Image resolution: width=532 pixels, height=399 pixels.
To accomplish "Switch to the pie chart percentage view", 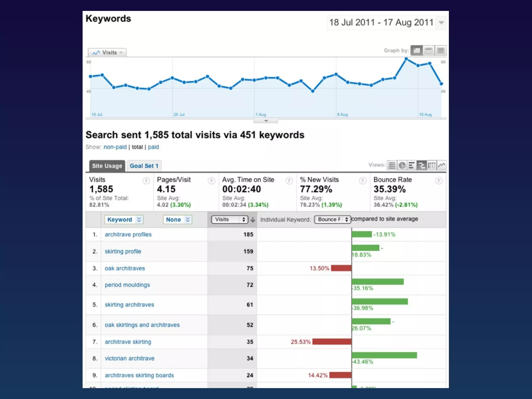I will tap(402, 165).
